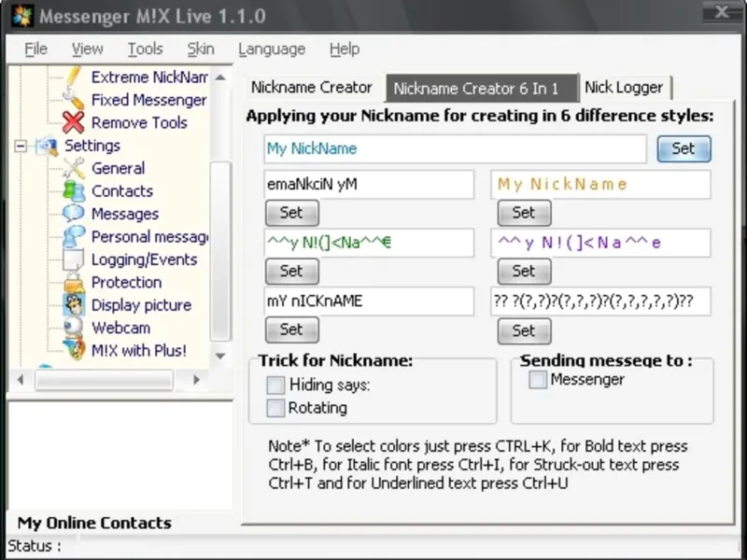Image resolution: width=747 pixels, height=560 pixels.
Task: Click the General tools icon
Action: (74, 168)
